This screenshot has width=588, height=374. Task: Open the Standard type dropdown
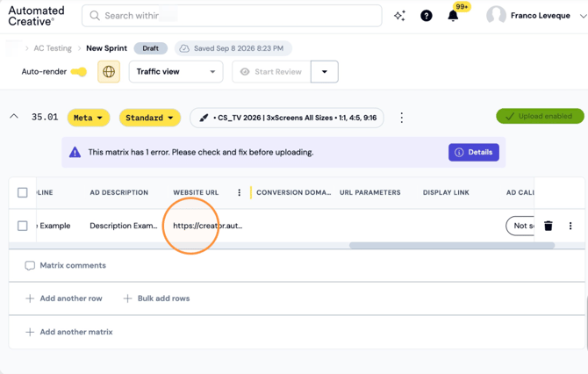coord(150,118)
